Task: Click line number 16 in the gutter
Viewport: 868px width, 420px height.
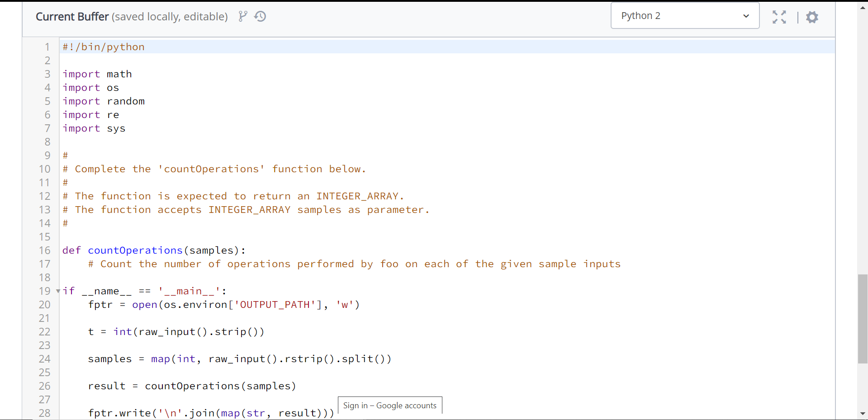Action: click(x=44, y=250)
